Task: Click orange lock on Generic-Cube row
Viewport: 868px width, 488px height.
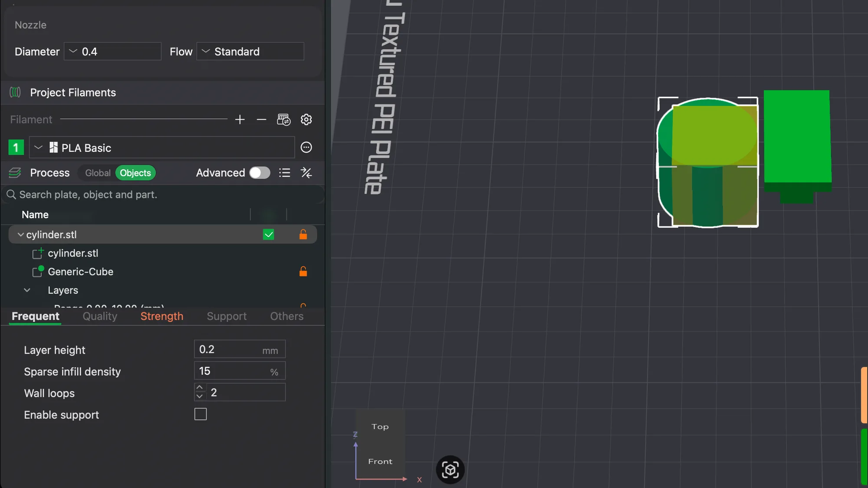Action: [x=303, y=272]
